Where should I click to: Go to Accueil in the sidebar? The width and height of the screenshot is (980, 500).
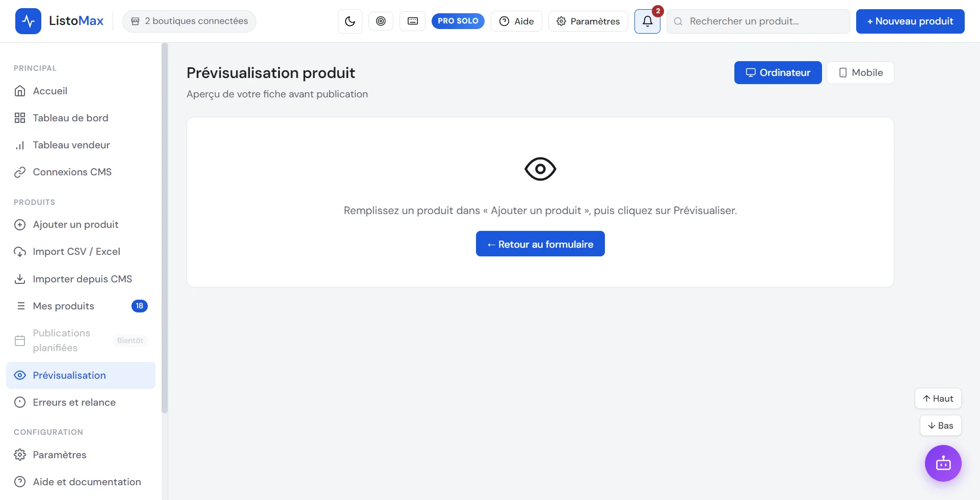pos(81,91)
